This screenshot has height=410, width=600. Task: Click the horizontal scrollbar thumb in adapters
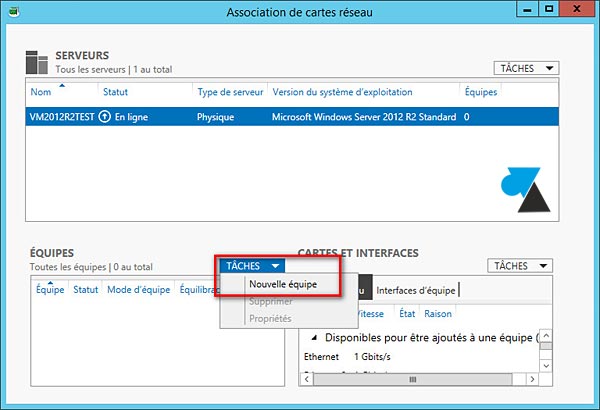click(x=412, y=379)
